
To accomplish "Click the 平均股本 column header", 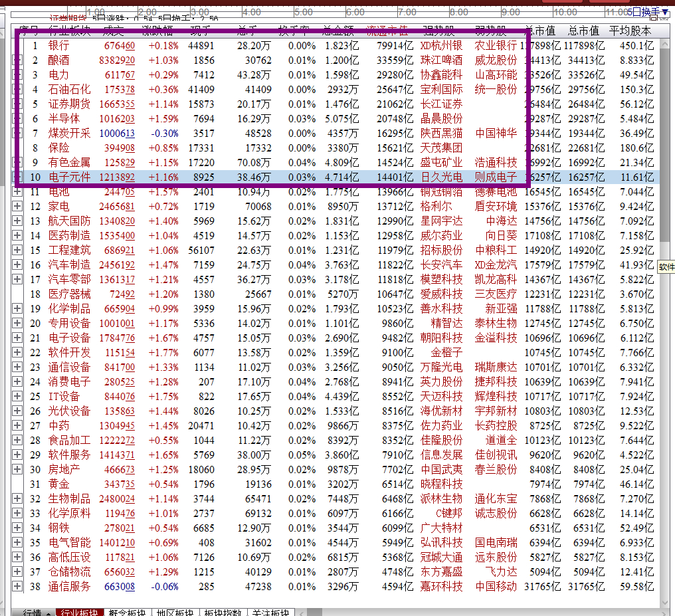I will click(x=631, y=30).
